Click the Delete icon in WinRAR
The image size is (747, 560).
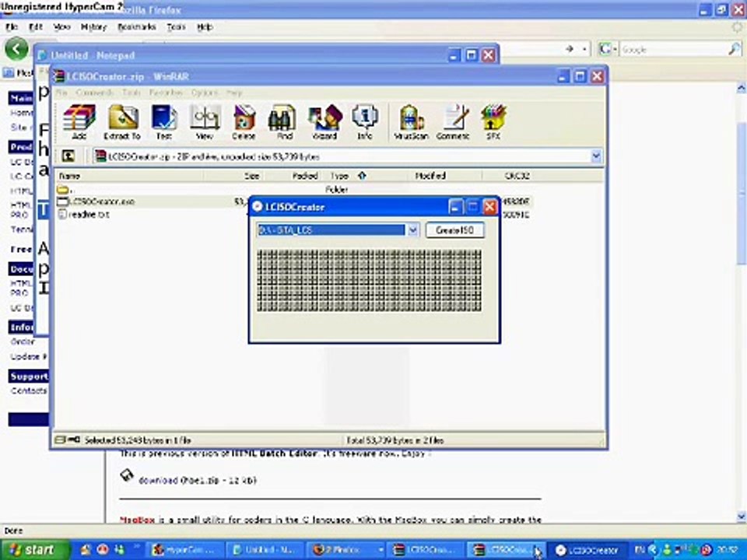coord(244,122)
